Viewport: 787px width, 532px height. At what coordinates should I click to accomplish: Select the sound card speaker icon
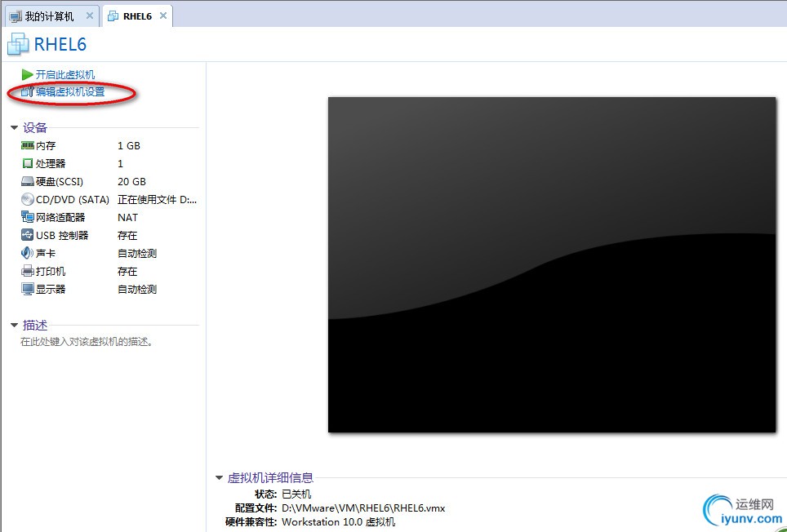pyautogui.click(x=28, y=253)
